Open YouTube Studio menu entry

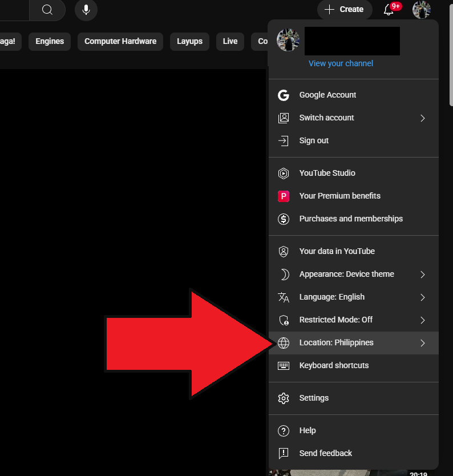354,173
